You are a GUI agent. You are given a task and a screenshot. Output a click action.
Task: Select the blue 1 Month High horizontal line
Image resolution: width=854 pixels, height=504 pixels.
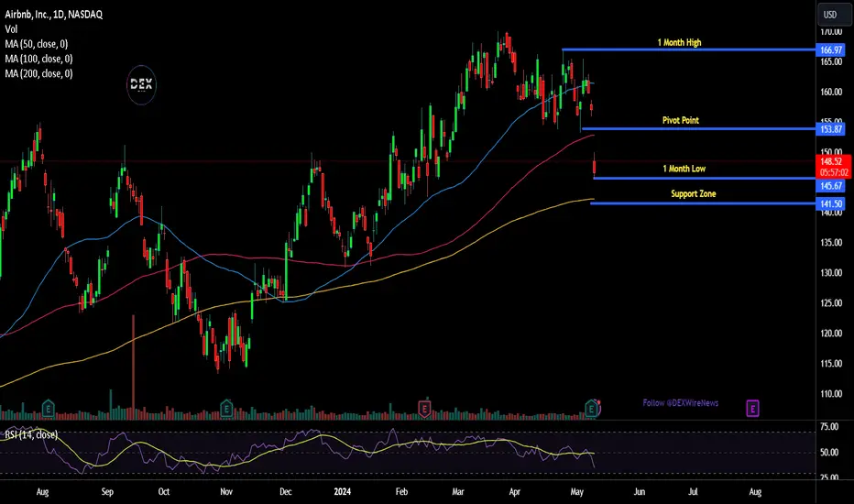tap(688, 49)
